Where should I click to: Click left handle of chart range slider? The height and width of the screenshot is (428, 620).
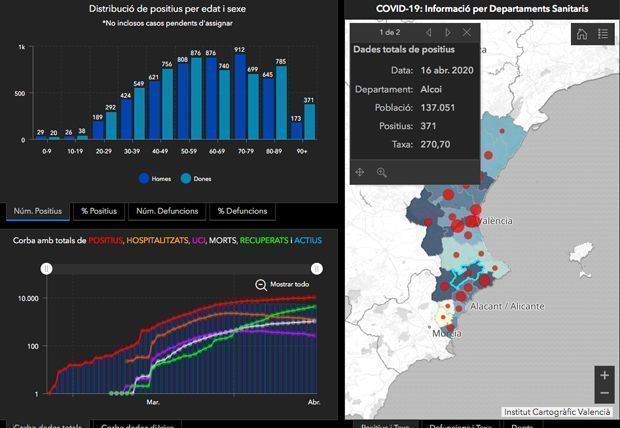point(46,268)
